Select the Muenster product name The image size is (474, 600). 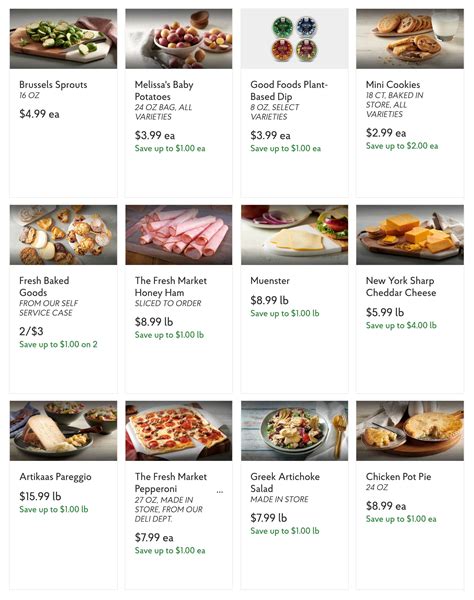tap(270, 280)
